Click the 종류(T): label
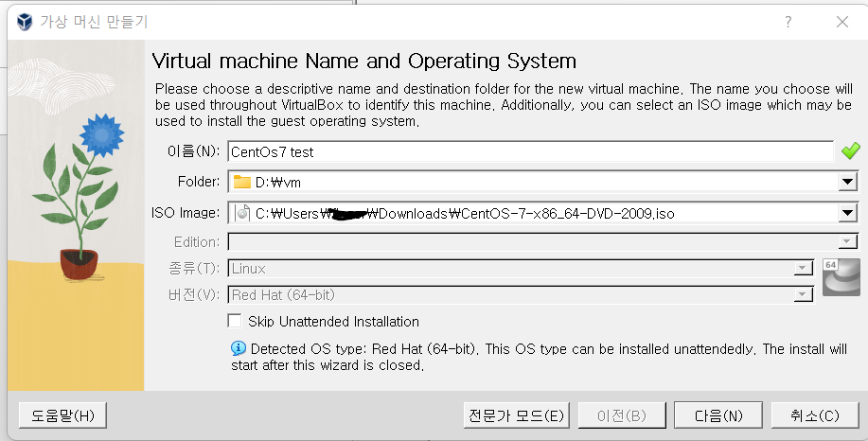This screenshot has width=868, height=441. [194, 269]
